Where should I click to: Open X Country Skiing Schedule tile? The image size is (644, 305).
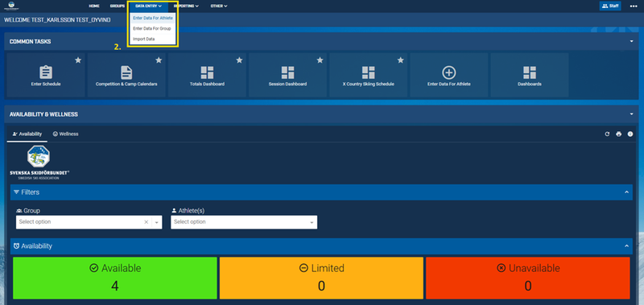click(x=369, y=75)
